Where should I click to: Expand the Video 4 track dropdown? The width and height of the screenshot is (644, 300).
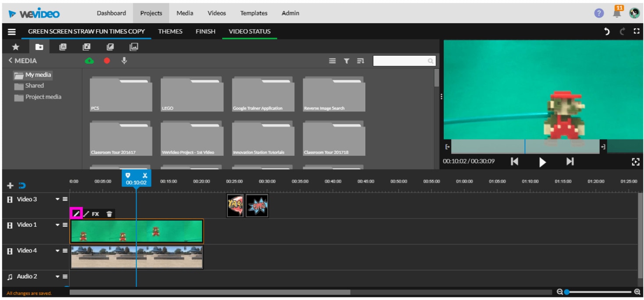(x=57, y=251)
